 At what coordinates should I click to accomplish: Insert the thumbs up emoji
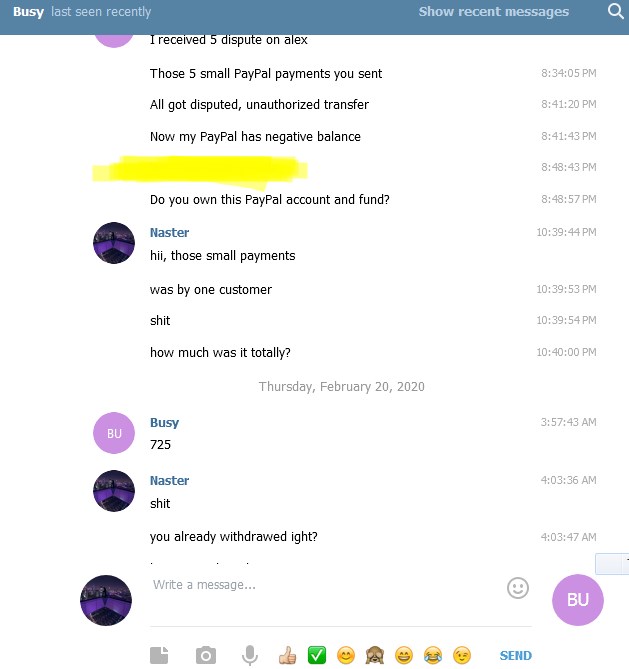click(287, 655)
